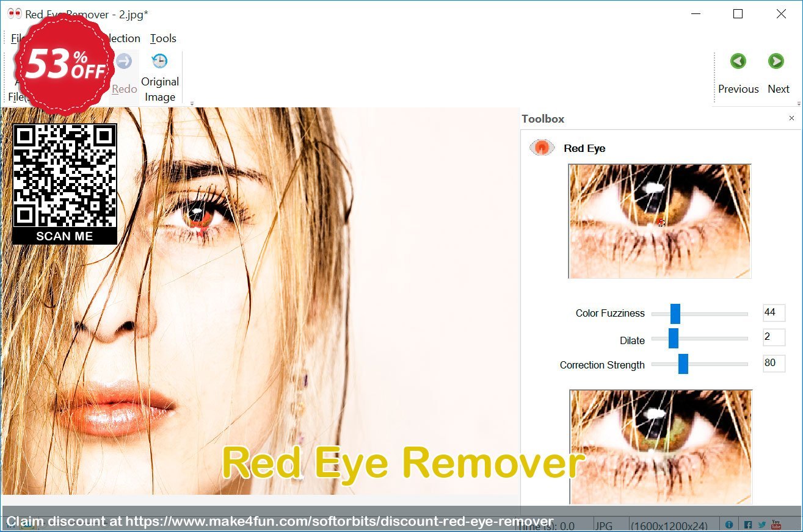Open the Facebook icon in status bar
Screen dimensions: 803x532
tap(747, 525)
